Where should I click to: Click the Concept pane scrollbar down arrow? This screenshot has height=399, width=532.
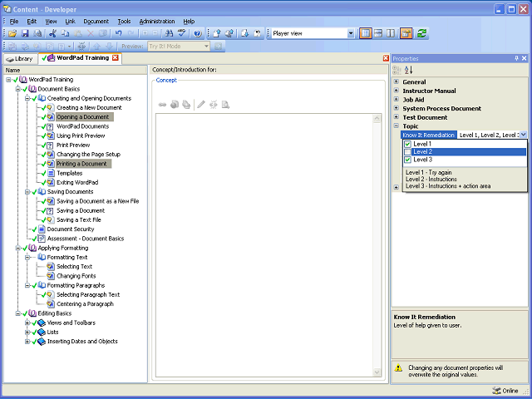pos(377,372)
